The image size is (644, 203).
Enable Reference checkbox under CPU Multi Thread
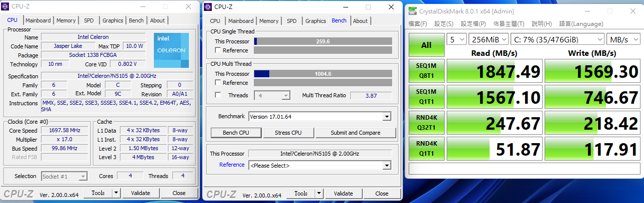[x=218, y=83]
